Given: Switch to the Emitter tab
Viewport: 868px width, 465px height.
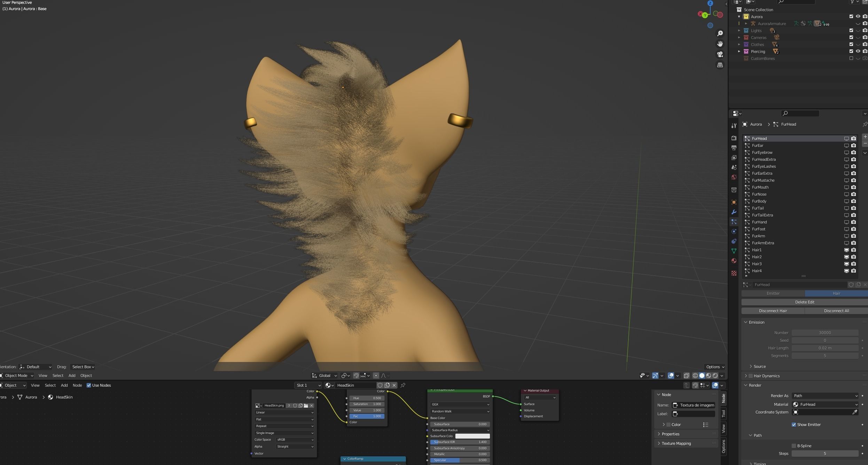Looking at the screenshot, I should [x=773, y=293].
